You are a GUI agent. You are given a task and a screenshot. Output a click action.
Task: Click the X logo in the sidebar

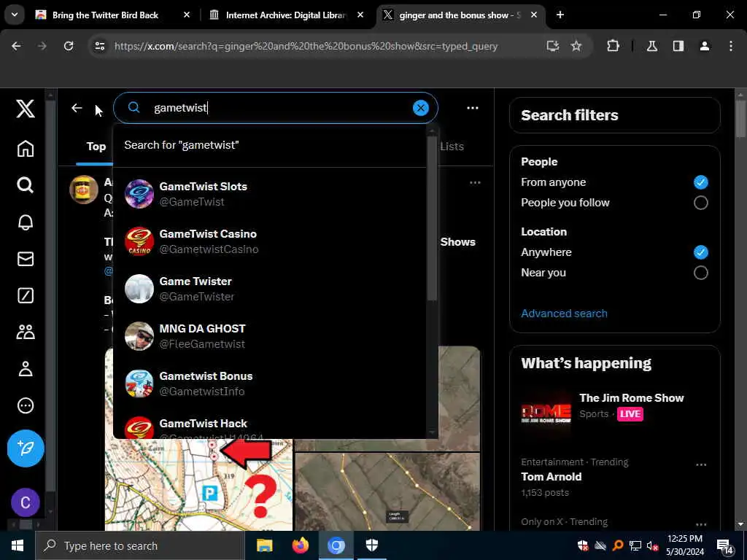26,109
